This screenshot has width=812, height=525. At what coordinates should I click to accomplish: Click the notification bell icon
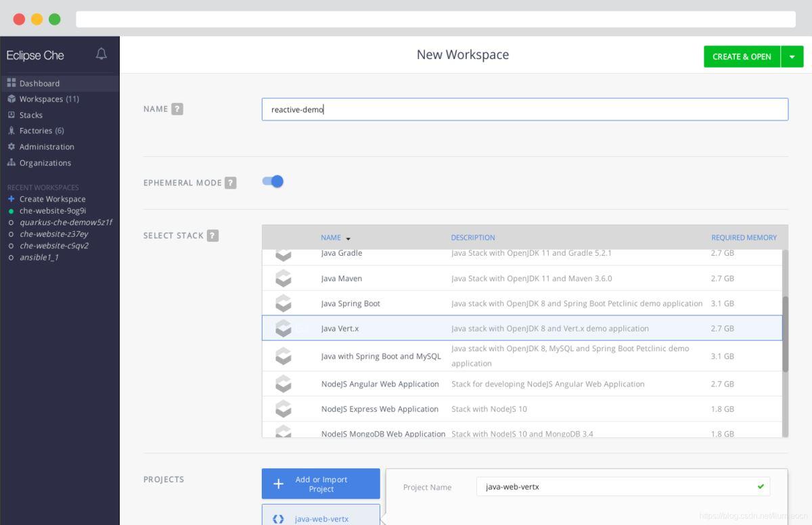click(101, 54)
